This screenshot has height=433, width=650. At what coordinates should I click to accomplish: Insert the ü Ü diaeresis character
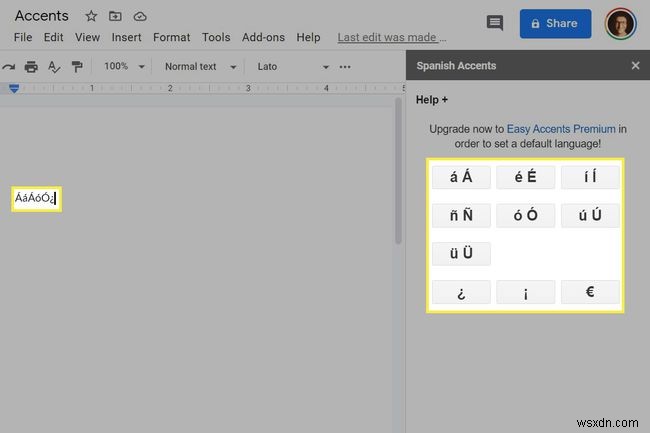coord(461,253)
